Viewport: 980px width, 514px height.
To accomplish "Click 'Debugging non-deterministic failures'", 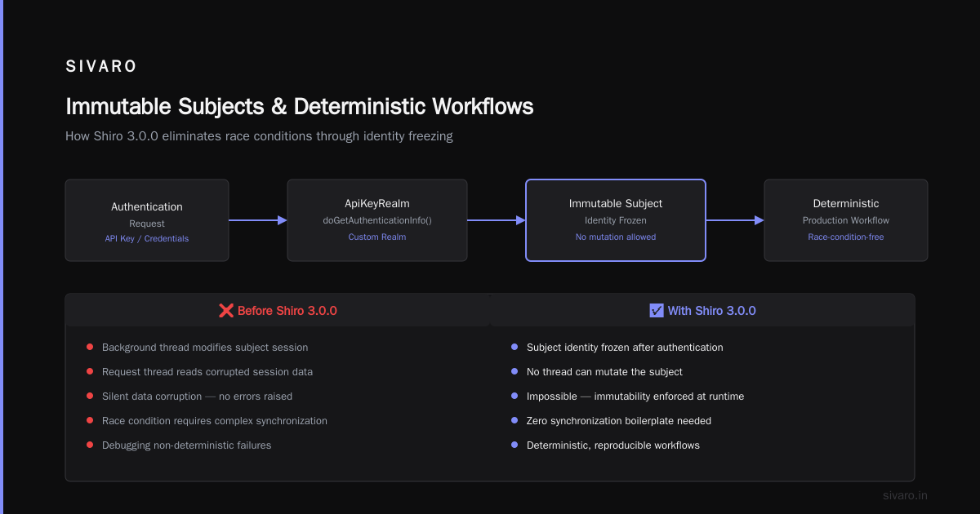I will tap(187, 445).
